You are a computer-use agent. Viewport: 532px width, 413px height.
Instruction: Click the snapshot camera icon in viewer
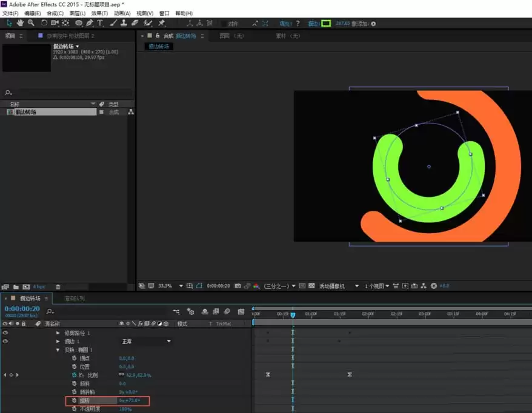[x=238, y=286]
